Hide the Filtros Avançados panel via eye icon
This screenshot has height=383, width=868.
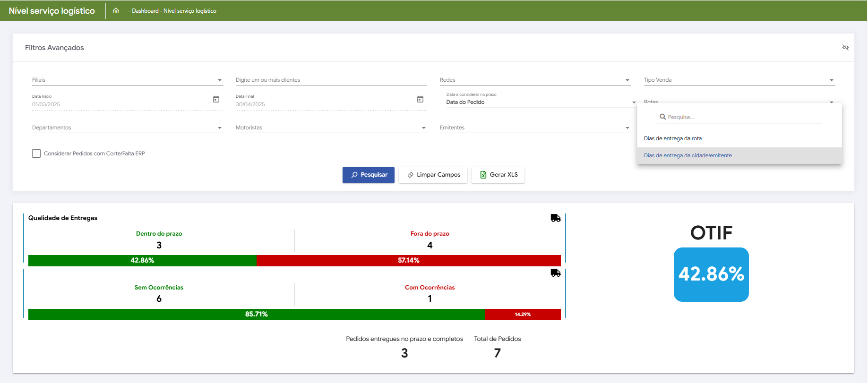coord(845,48)
